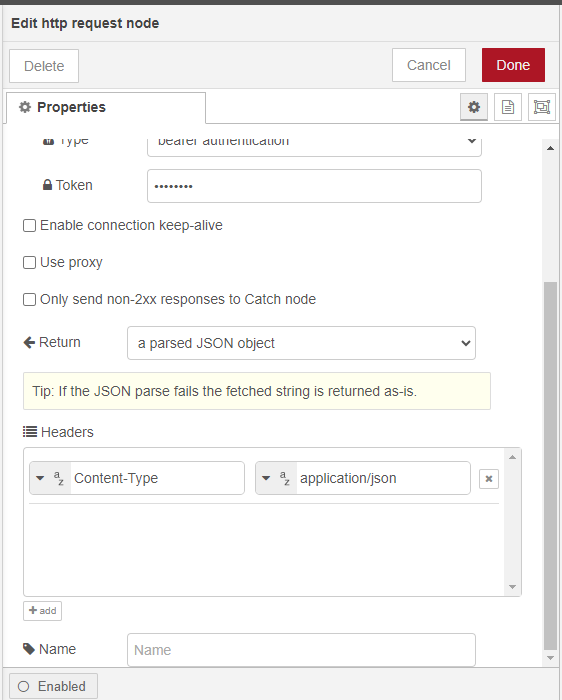Open node properties gear icon
The width and height of the screenshot is (562, 700).
pyautogui.click(x=474, y=107)
